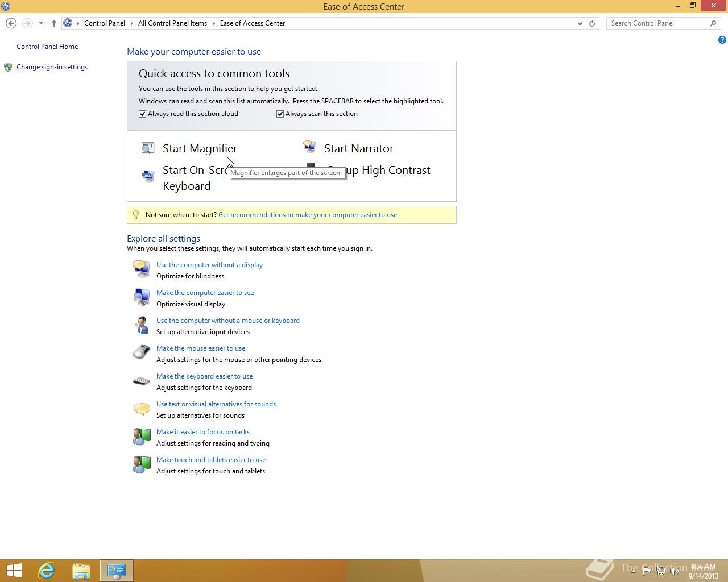
Task: Click the easier to see monitor icon
Action: (141, 297)
